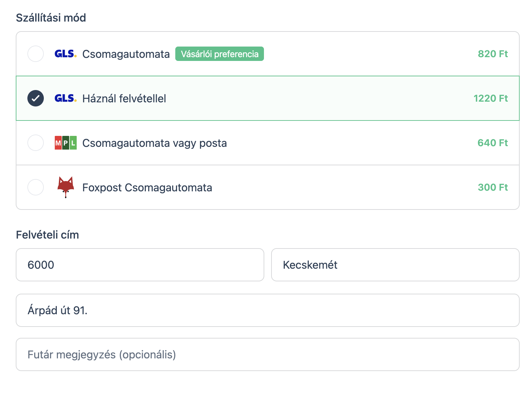Image resolution: width=532 pixels, height=395 pixels.
Task: Click the GLS logo beside Háznál felvétellel
Action: point(66,98)
